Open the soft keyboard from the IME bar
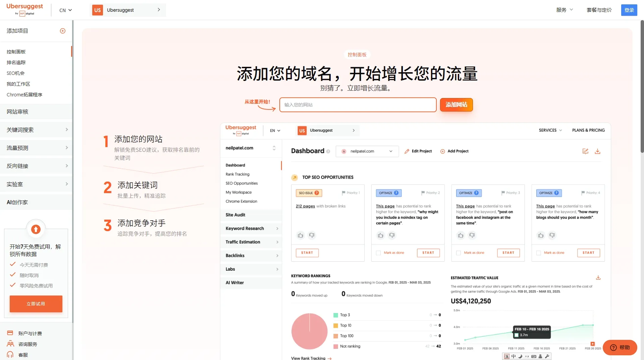 pyautogui.click(x=534, y=356)
